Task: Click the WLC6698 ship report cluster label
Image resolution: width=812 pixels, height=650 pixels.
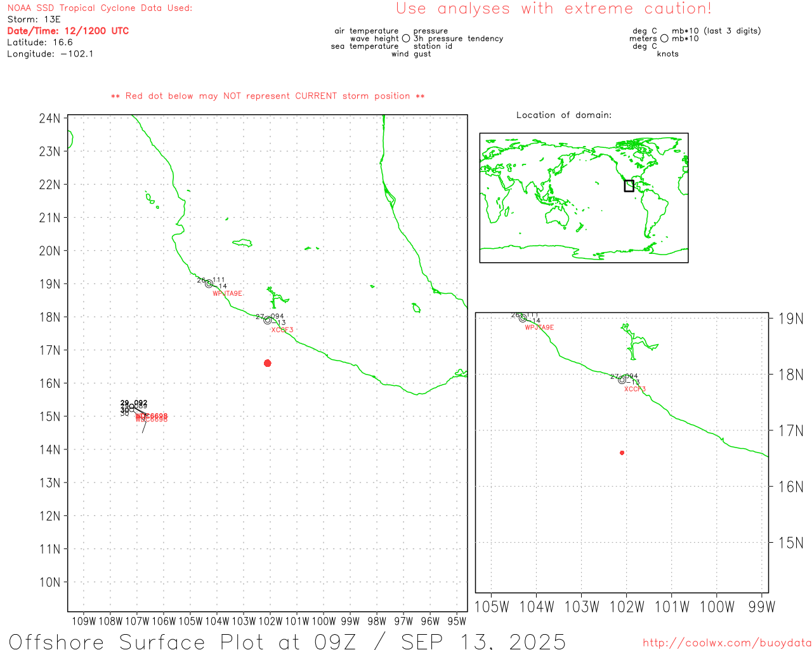Action: click(x=152, y=418)
